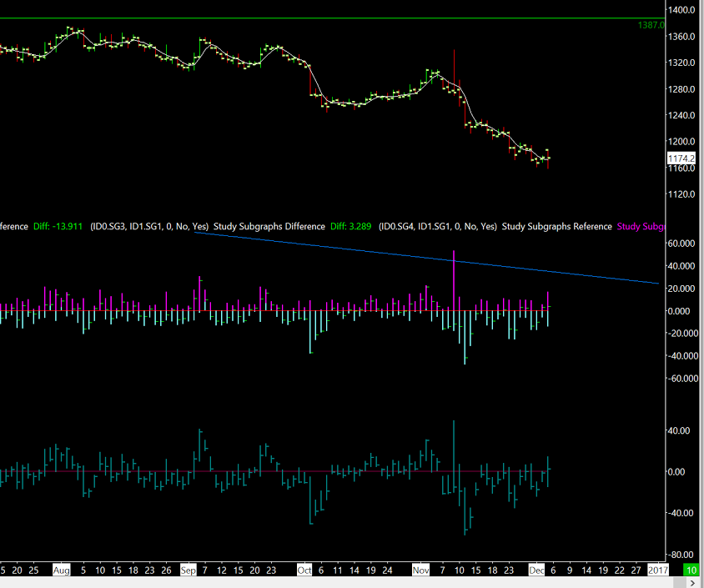Click the Diff: -13.911 study value

click(58, 226)
